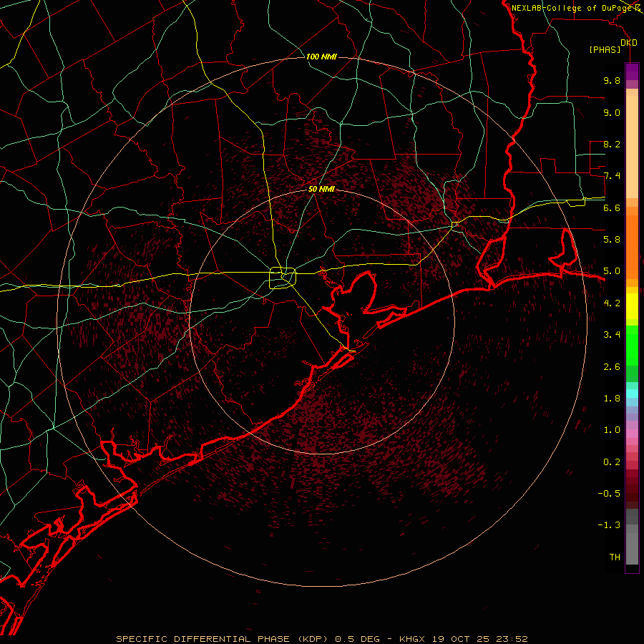Screen dimensions: 644x644
Task: Click the 6.6 value on the color scale
Action: pos(612,208)
